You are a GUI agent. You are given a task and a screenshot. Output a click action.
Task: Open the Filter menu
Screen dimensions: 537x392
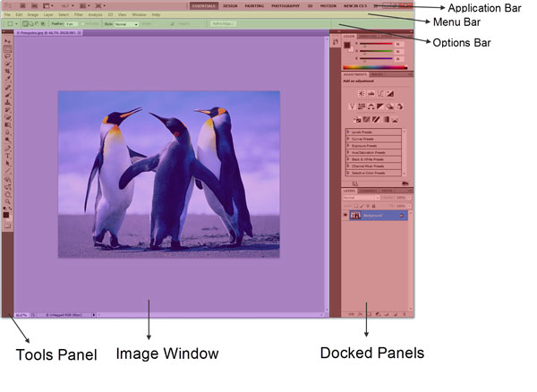[79, 15]
